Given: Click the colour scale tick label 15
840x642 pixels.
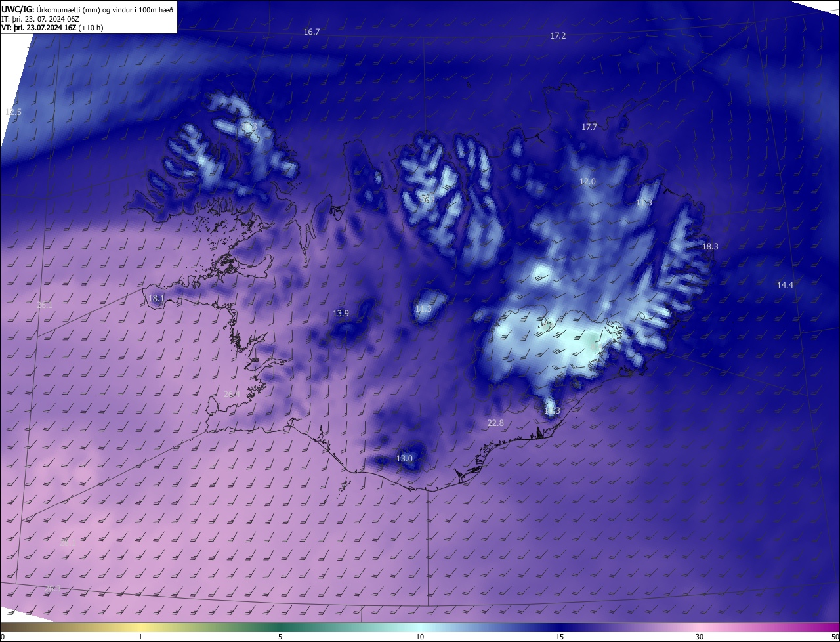Looking at the screenshot, I should click(x=560, y=637).
